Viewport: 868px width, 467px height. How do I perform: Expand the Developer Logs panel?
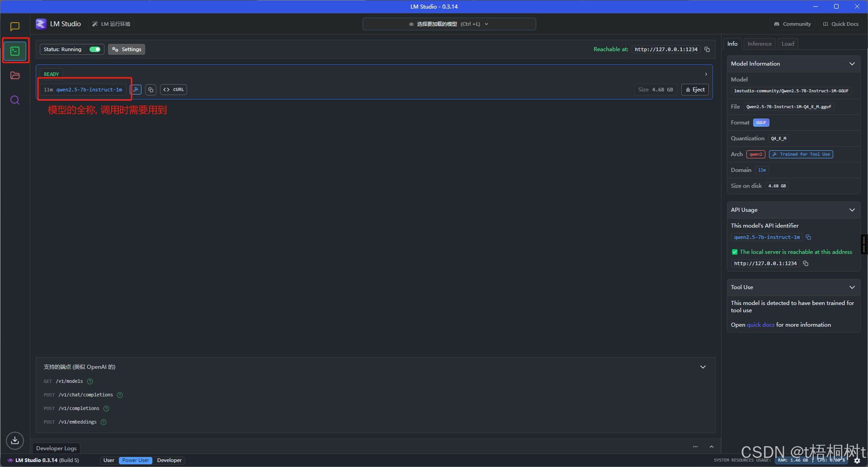point(712,447)
